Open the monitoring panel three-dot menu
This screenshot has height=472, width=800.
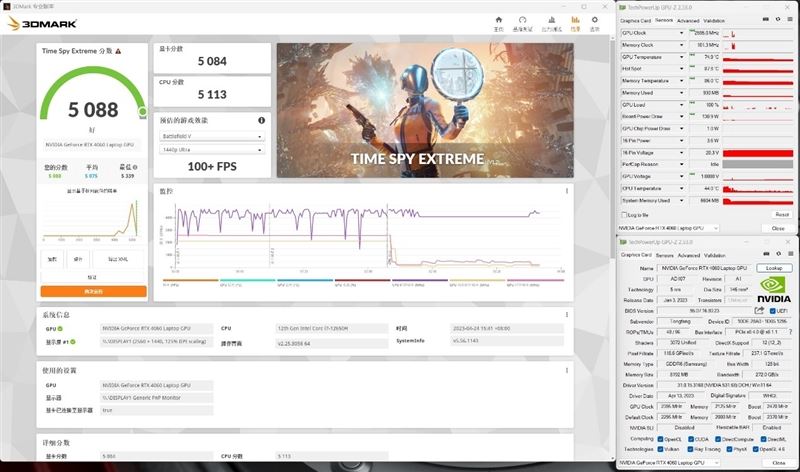[566, 191]
